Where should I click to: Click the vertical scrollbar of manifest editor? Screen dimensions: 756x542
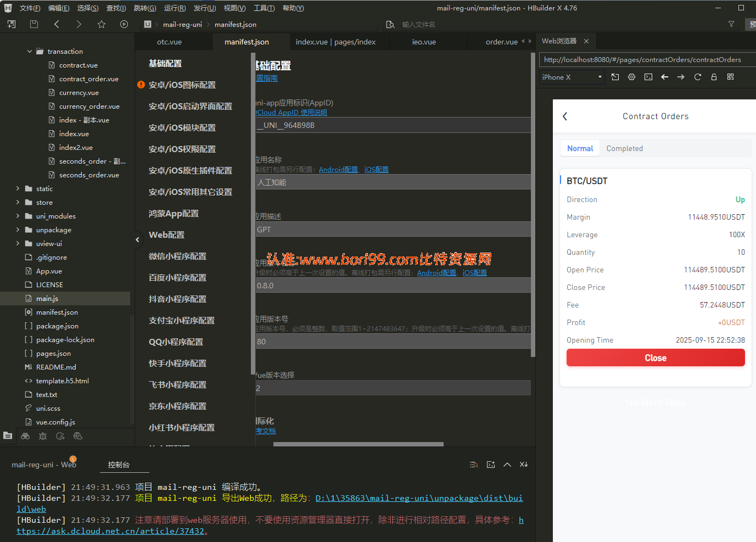(533, 205)
